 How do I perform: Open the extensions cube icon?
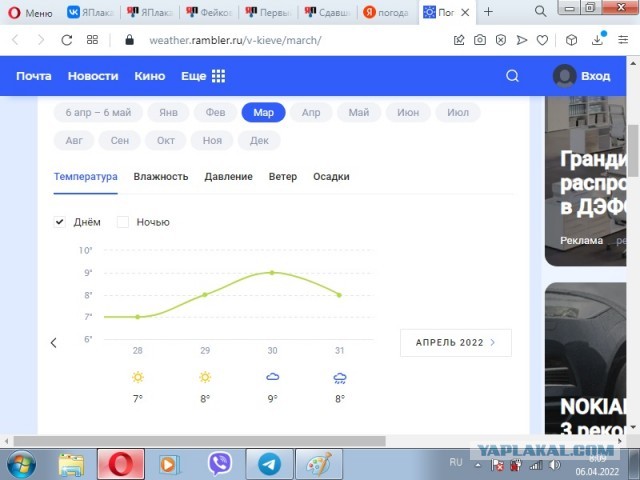point(571,40)
